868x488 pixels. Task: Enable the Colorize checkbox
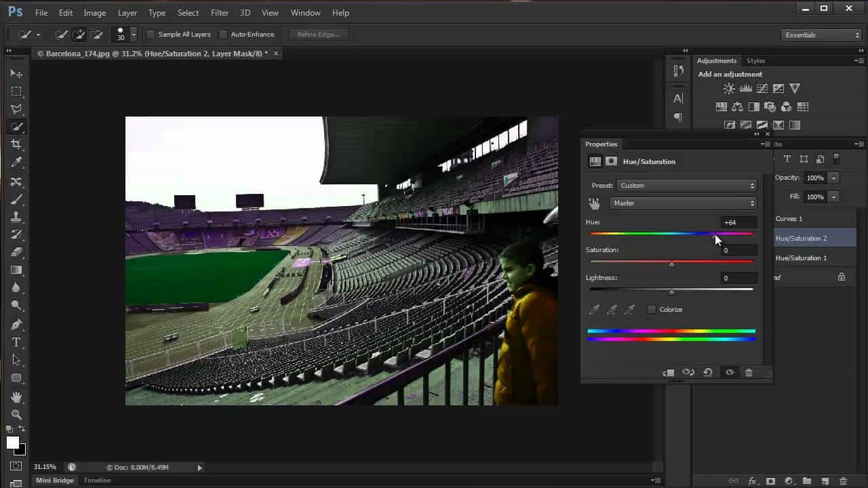(652, 310)
